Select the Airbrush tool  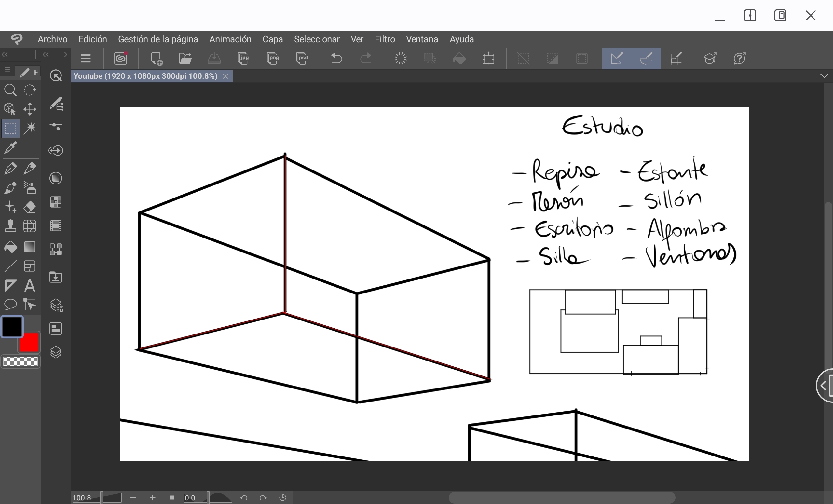pyautogui.click(x=30, y=187)
